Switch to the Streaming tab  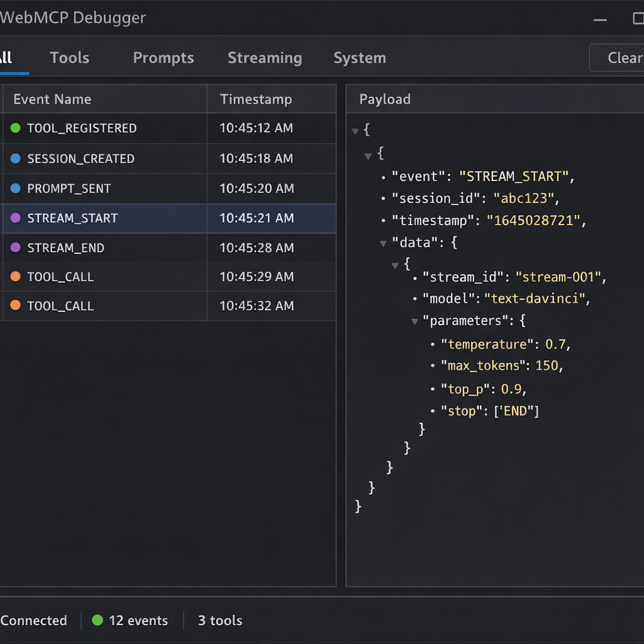coord(265,58)
